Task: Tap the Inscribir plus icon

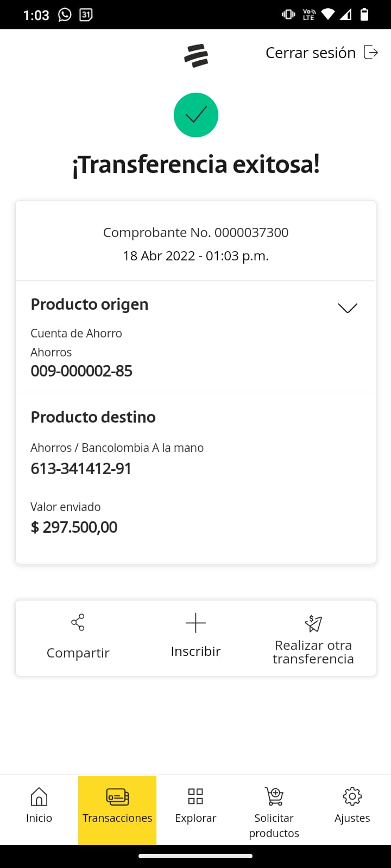Action: (195, 623)
